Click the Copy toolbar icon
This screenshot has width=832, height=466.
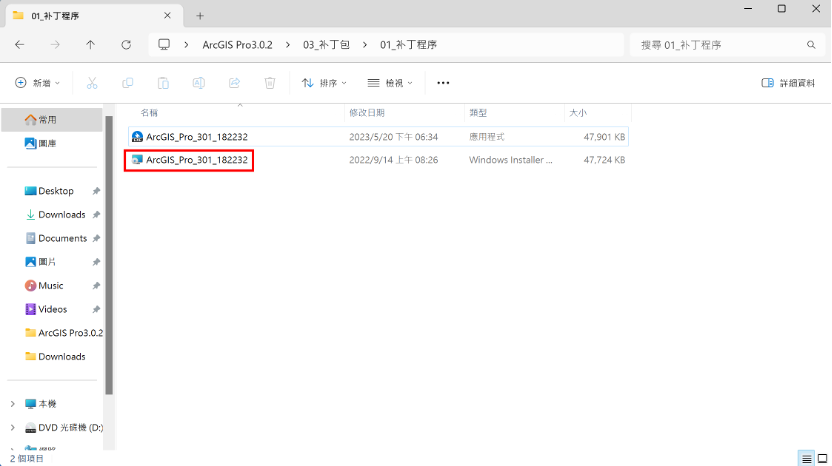click(x=127, y=83)
